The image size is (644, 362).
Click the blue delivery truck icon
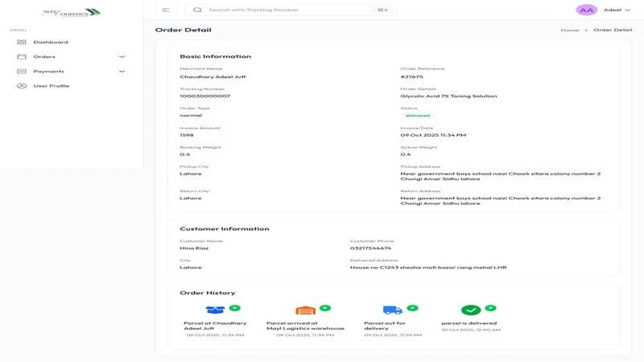click(x=393, y=310)
